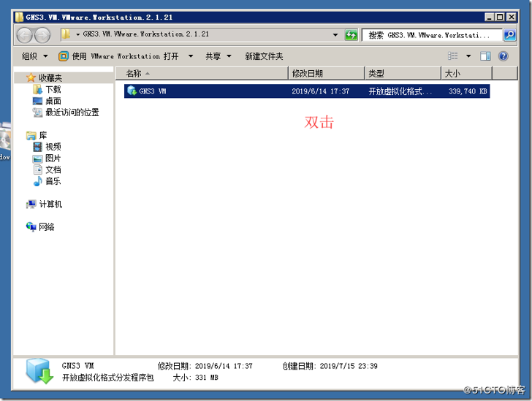Click the 新建文件夹 button

coord(264,56)
